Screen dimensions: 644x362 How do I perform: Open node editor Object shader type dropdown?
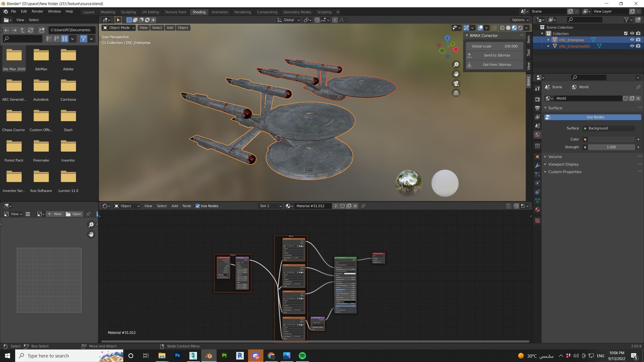point(127,206)
